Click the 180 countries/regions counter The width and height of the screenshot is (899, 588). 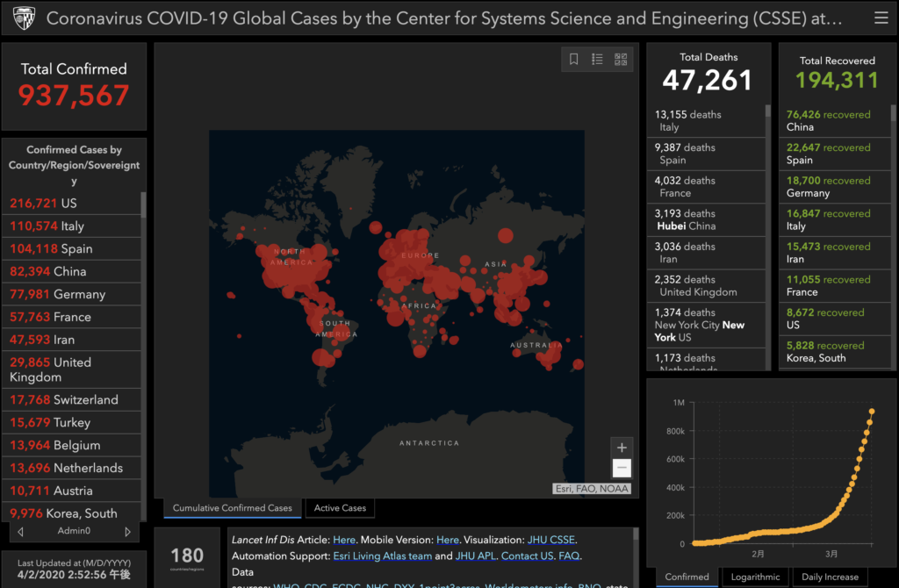[187, 556]
